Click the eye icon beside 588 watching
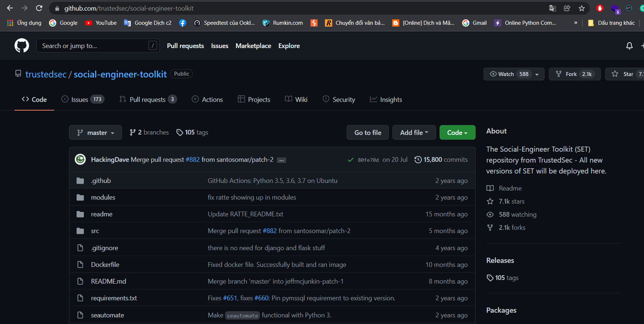This screenshot has height=324, width=644. 490,215
